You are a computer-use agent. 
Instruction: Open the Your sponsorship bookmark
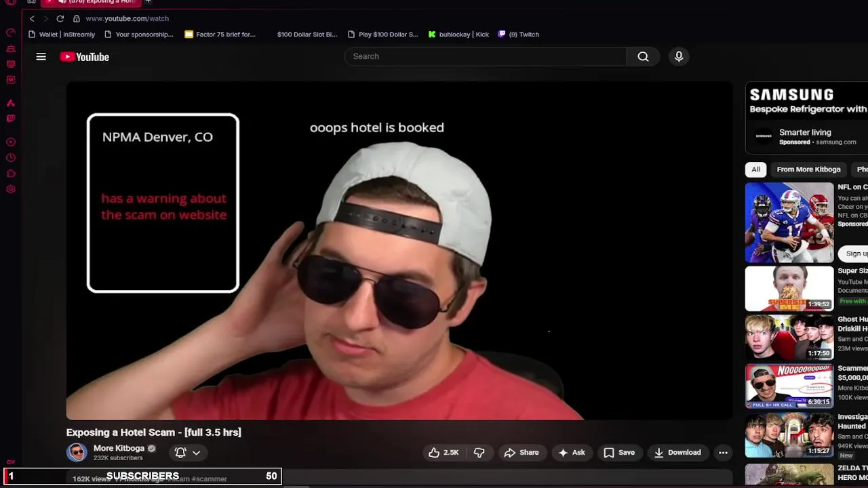point(139,35)
